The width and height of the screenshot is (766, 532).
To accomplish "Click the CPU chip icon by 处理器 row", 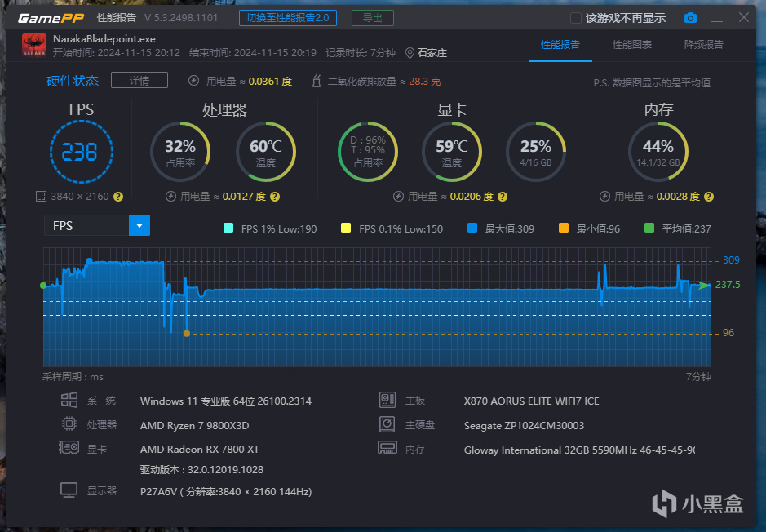I will coord(69,423).
